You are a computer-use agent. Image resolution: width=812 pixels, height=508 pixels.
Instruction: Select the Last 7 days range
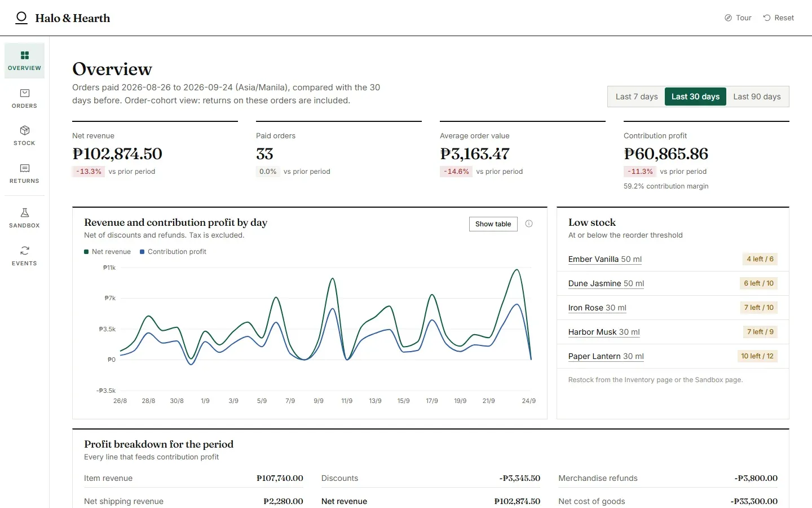[x=637, y=97]
